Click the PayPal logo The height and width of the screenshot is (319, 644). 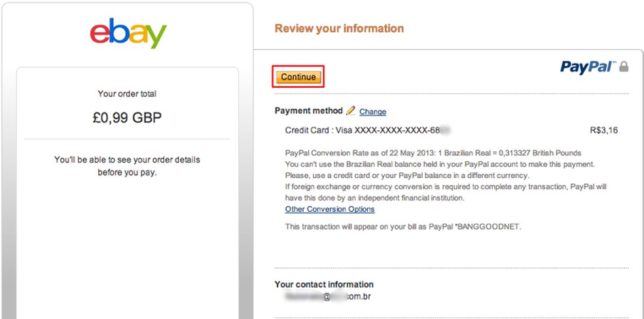(x=587, y=67)
